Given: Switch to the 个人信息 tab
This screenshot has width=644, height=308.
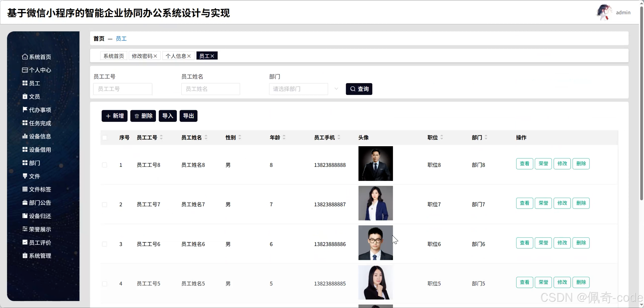Looking at the screenshot, I should [176, 56].
